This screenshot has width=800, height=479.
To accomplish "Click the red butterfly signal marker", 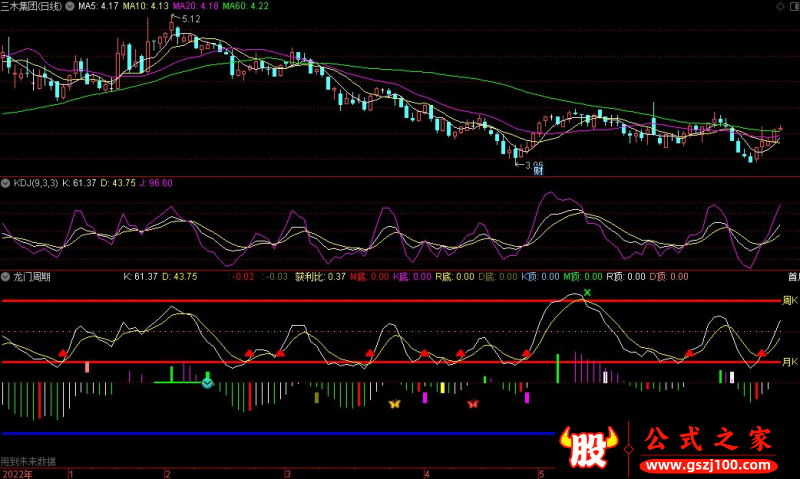I will click(x=473, y=404).
